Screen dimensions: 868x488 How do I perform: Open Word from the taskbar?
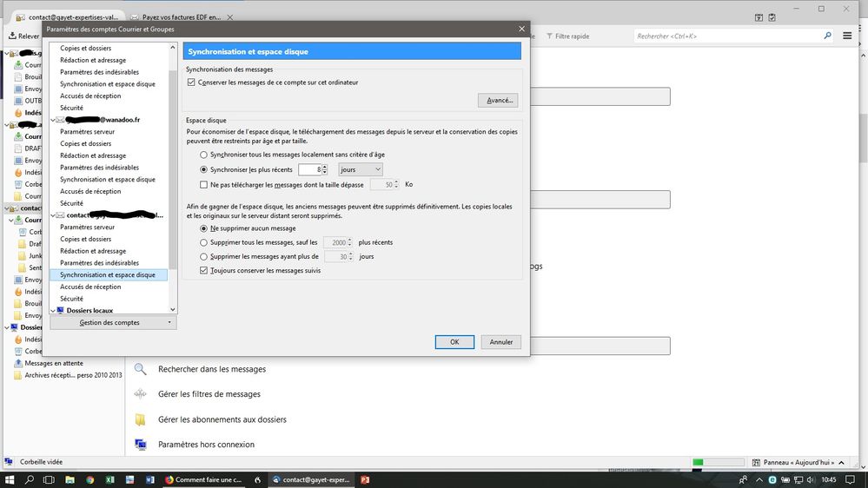150,479
